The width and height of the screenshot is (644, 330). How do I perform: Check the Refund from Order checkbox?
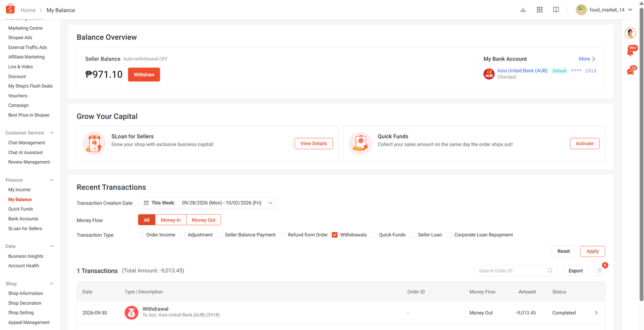click(283, 235)
